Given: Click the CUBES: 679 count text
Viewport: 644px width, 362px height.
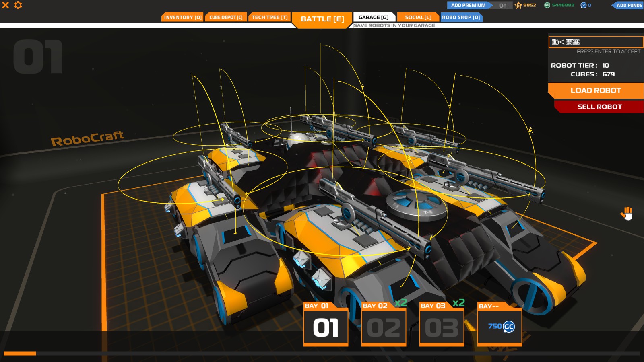Looking at the screenshot, I should pyautogui.click(x=592, y=74).
